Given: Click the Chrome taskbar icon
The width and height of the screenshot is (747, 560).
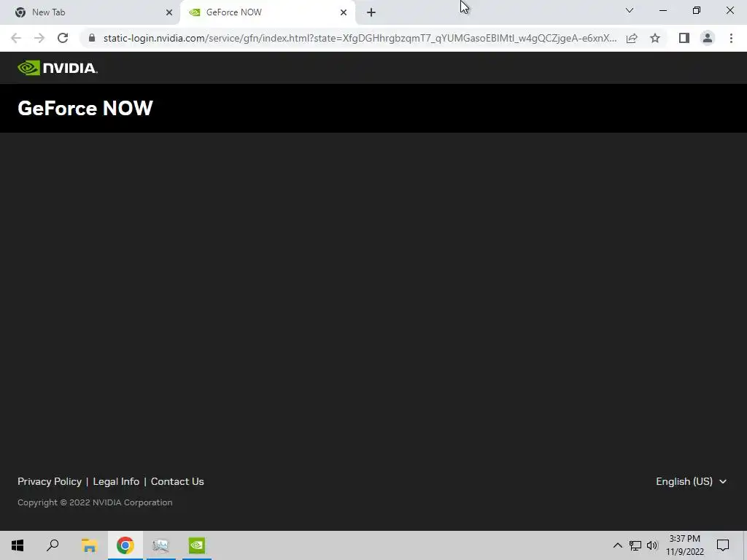Looking at the screenshot, I should (125, 545).
